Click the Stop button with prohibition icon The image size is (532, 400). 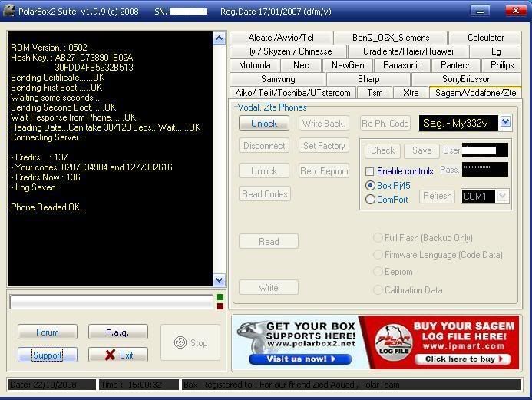tap(190, 342)
